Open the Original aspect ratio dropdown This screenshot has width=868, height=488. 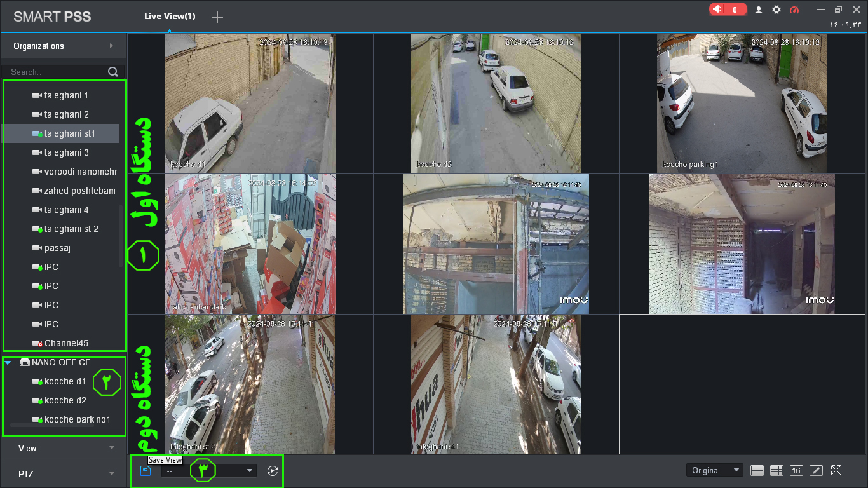pos(715,470)
